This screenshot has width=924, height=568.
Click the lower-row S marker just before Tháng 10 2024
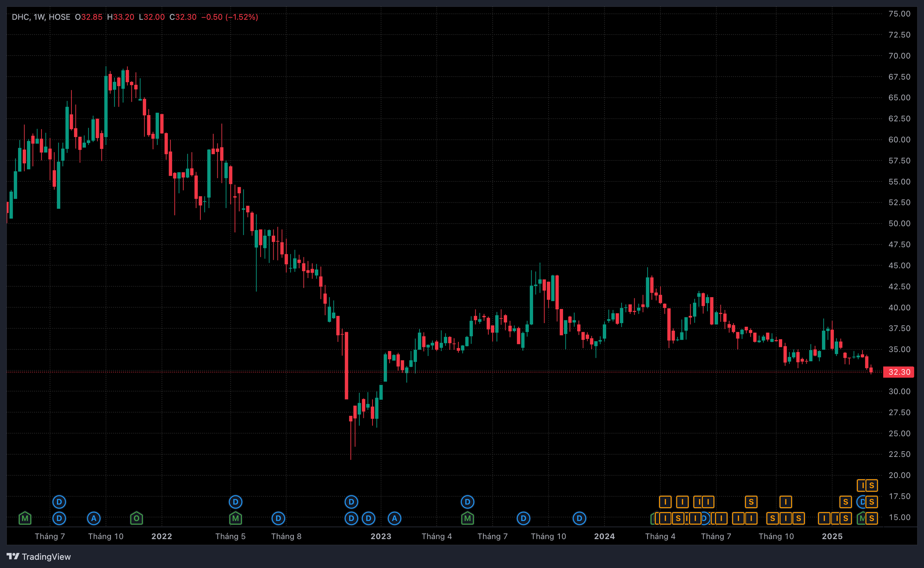click(772, 519)
